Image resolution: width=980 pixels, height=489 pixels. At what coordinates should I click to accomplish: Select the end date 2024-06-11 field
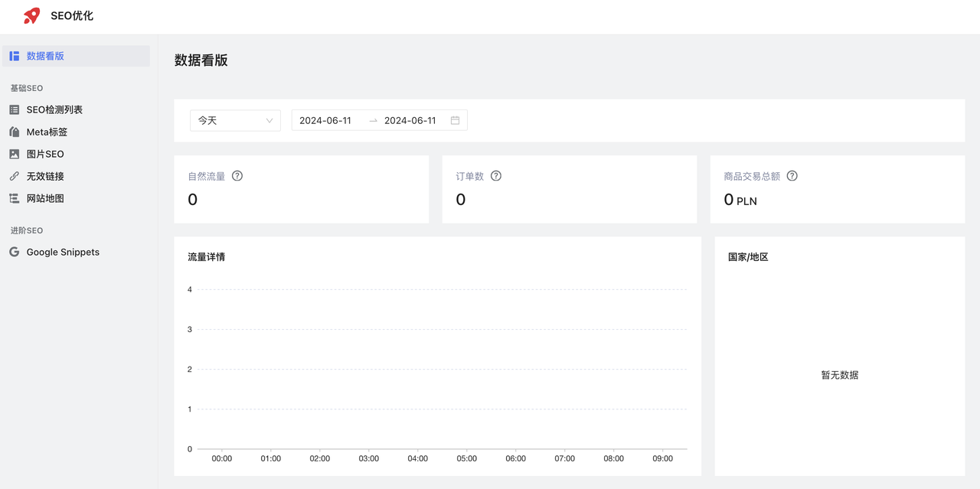[x=410, y=121]
